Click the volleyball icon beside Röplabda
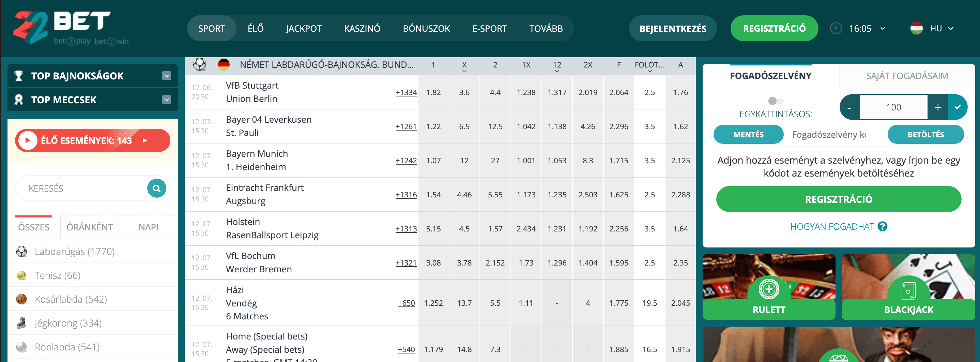980x362 pixels. 22,347
